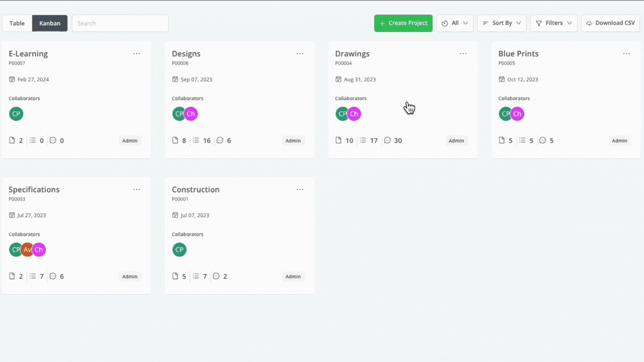Open Designs card three-dot menu

300,54
